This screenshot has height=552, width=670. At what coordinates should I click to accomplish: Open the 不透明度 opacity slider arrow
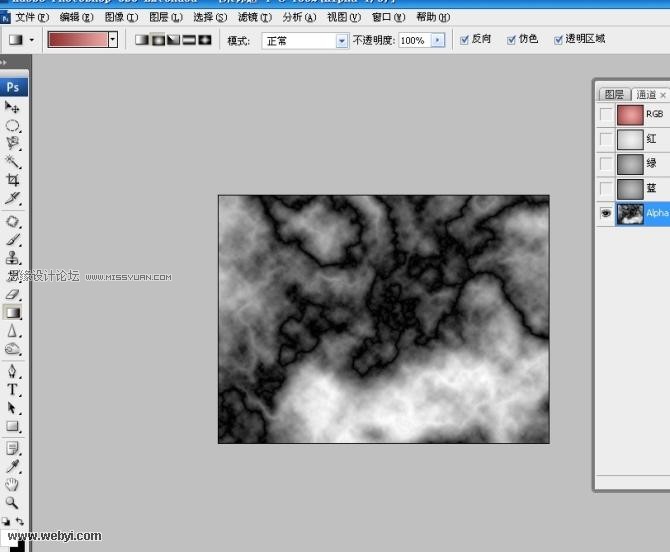click(x=438, y=41)
